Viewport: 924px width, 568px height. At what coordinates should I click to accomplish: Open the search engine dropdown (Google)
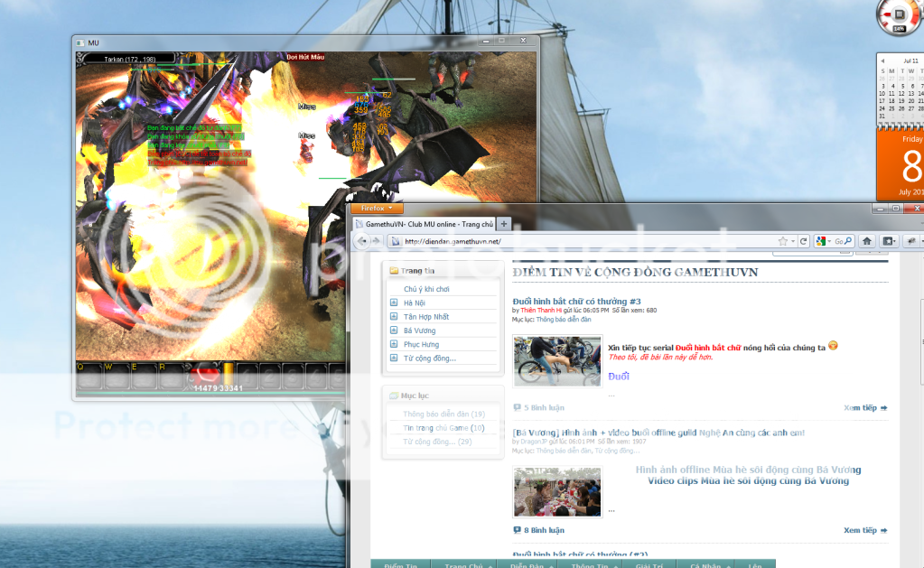pos(822,241)
